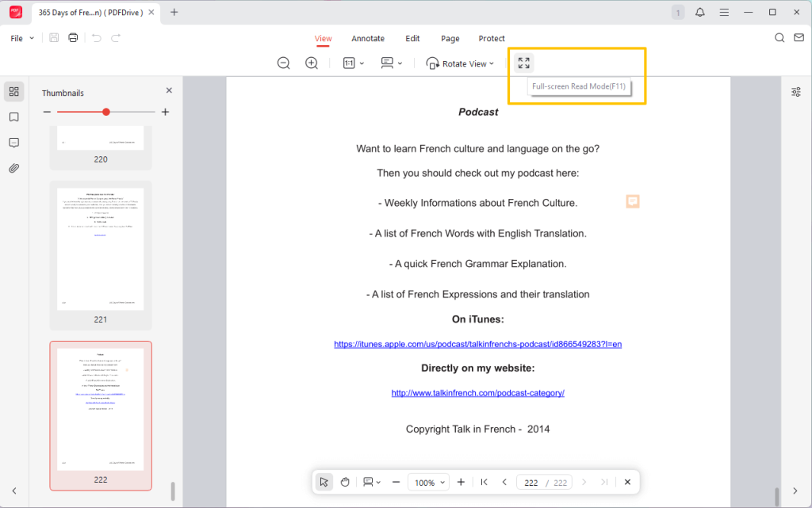Image resolution: width=812 pixels, height=508 pixels.
Task: Click the print icon
Action: [x=73, y=38]
